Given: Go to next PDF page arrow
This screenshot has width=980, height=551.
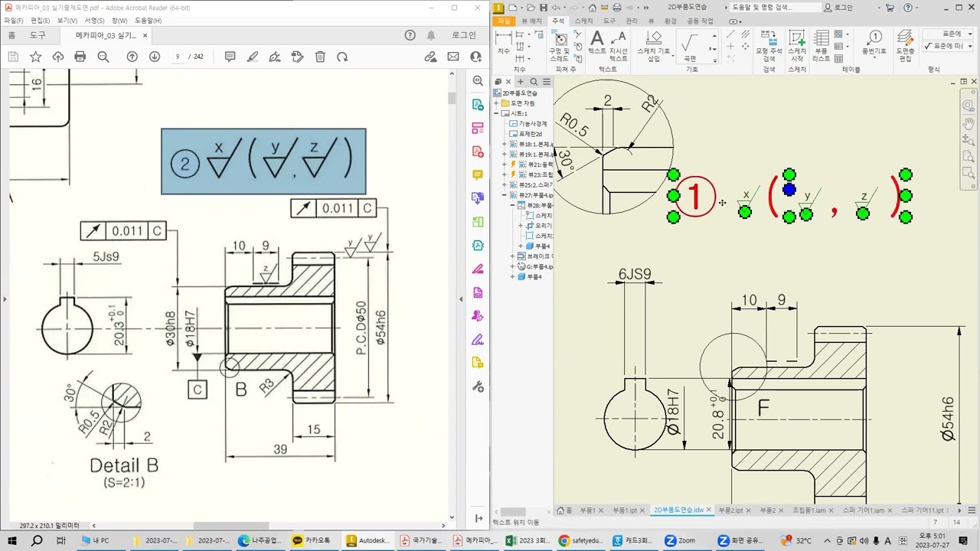Looking at the screenshot, I should tap(155, 57).
